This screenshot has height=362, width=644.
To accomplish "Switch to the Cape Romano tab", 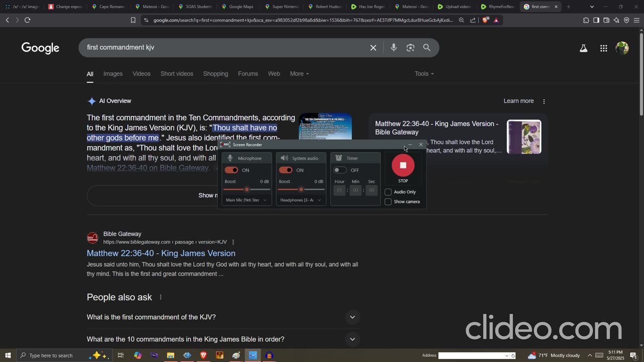I will [x=108, y=7].
